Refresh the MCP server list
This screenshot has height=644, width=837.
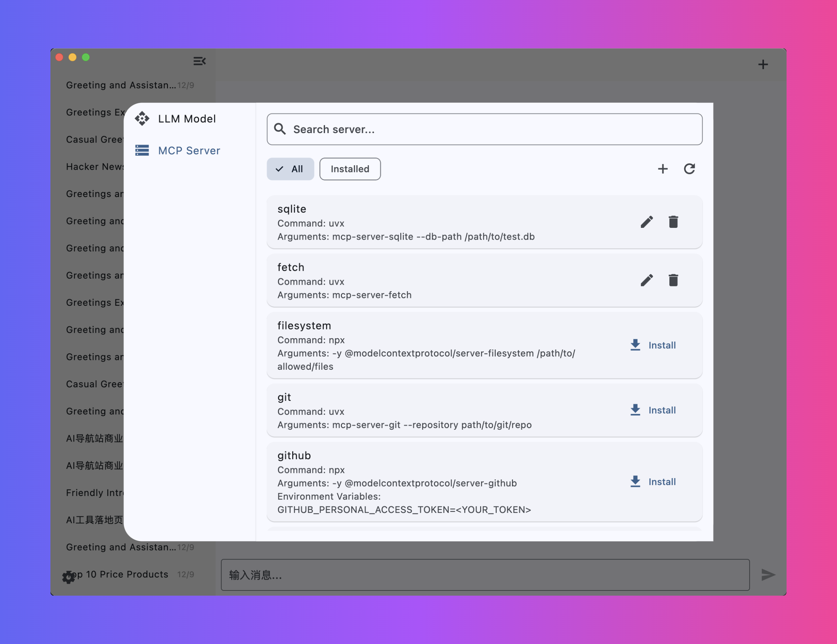click(689, 169)
